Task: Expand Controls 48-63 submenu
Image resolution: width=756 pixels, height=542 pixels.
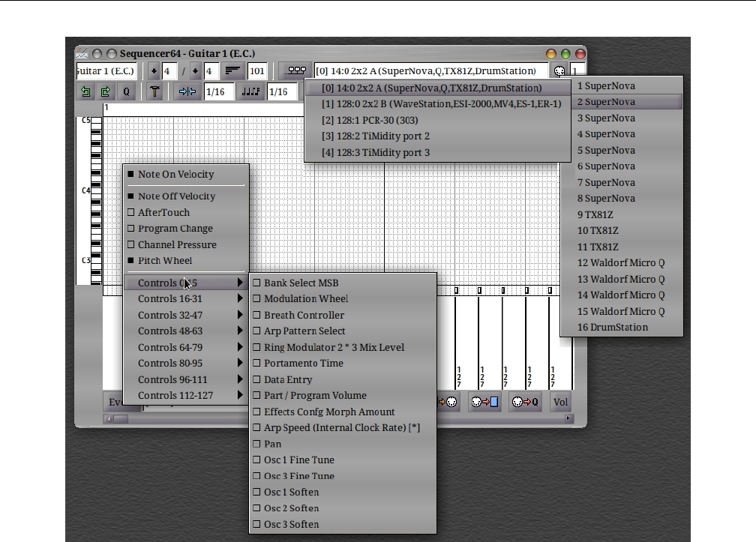Action: tap(186, 331)
